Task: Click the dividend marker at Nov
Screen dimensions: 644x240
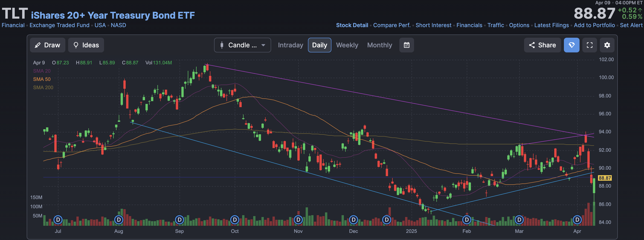Action: pyautogui.click(x=298, y=220)
